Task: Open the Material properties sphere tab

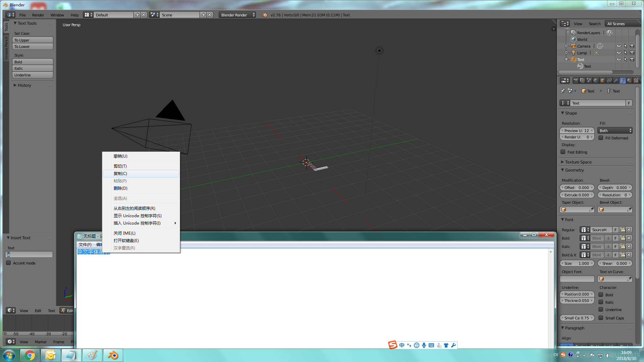Action: [x=629, y=80]
